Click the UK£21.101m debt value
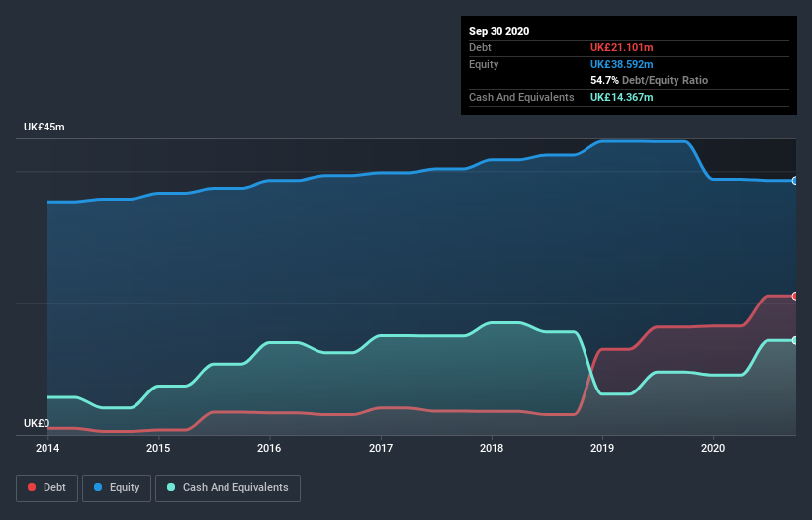The height and width of the screenshot is (520, 812). [621, 47]
